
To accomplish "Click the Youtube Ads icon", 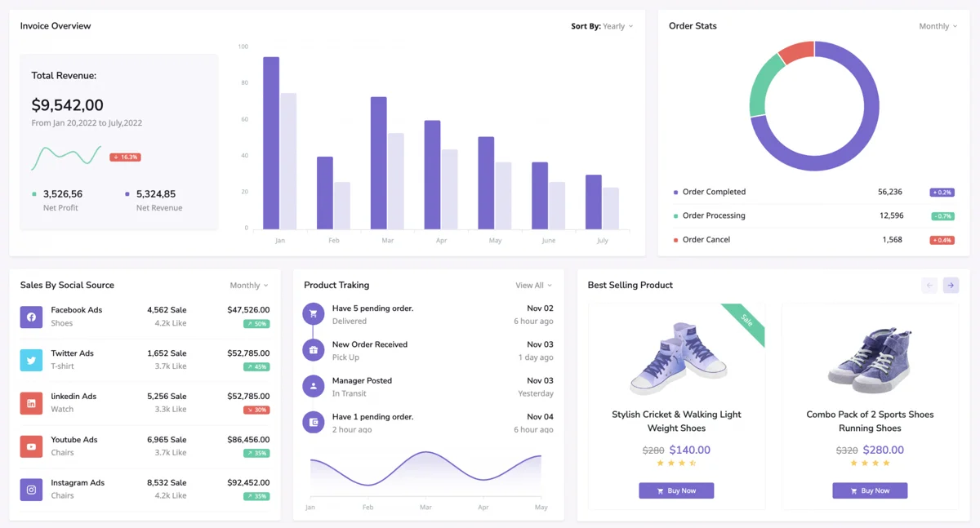I will (x=30, y=446).
